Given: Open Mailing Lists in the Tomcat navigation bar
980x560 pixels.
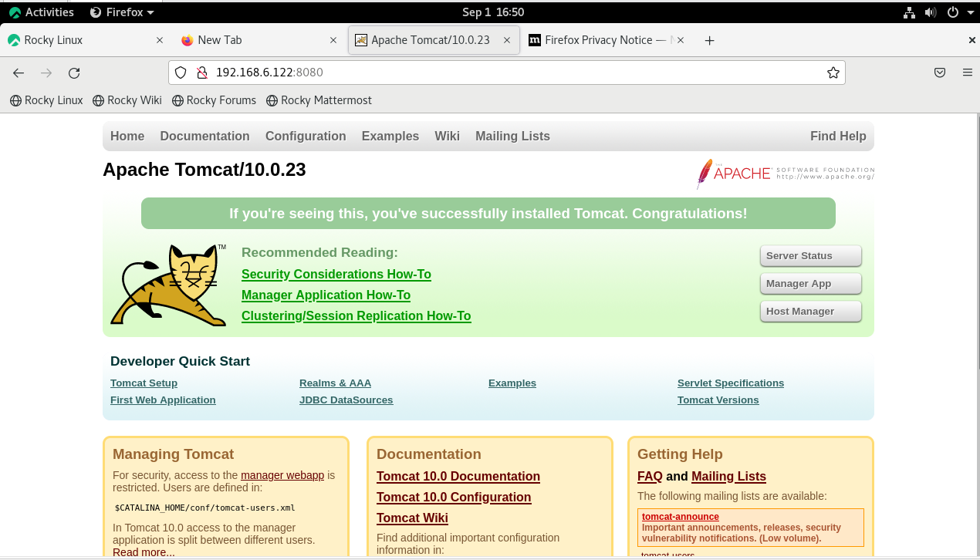Looking at the screenshot, I should 512,136.
